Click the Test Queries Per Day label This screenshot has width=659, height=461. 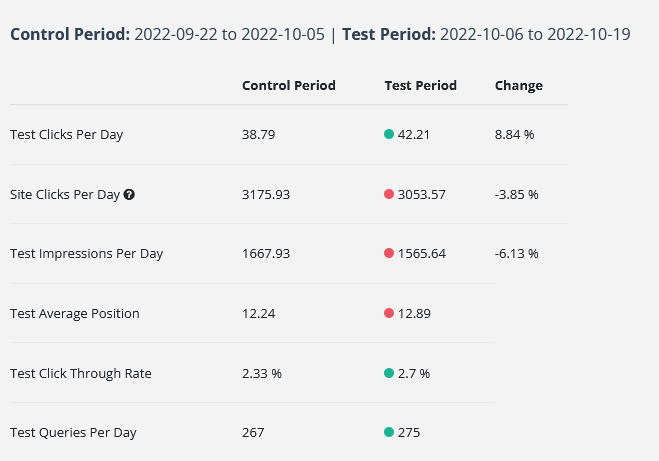click(73, 433)
